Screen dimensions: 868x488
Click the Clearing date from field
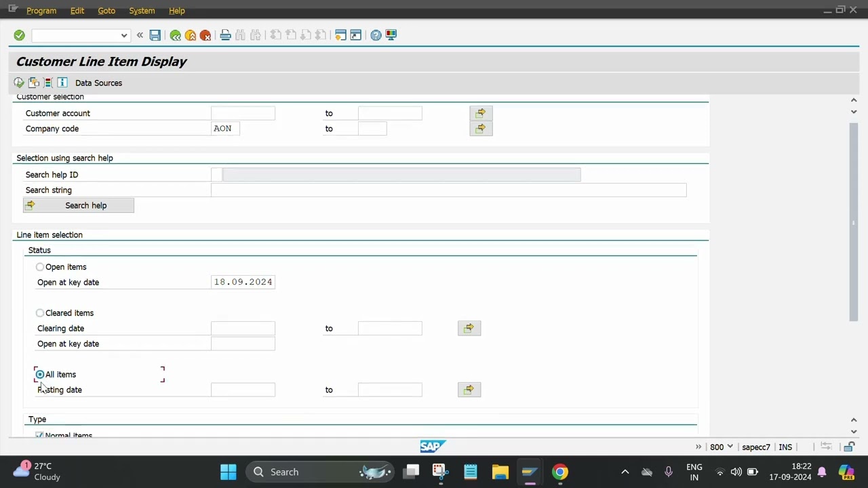tap(243, 329)
